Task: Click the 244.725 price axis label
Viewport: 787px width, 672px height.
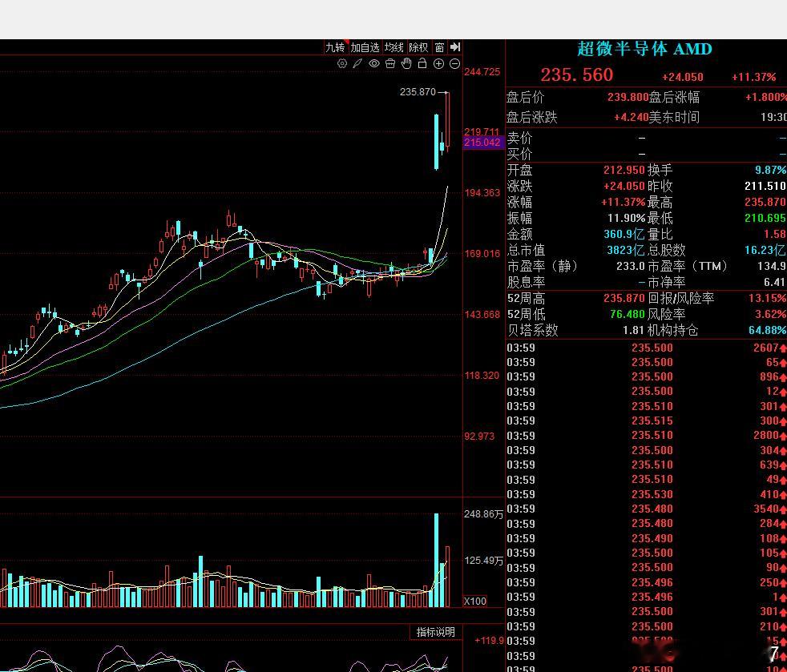Action: (x=482, y=72)
